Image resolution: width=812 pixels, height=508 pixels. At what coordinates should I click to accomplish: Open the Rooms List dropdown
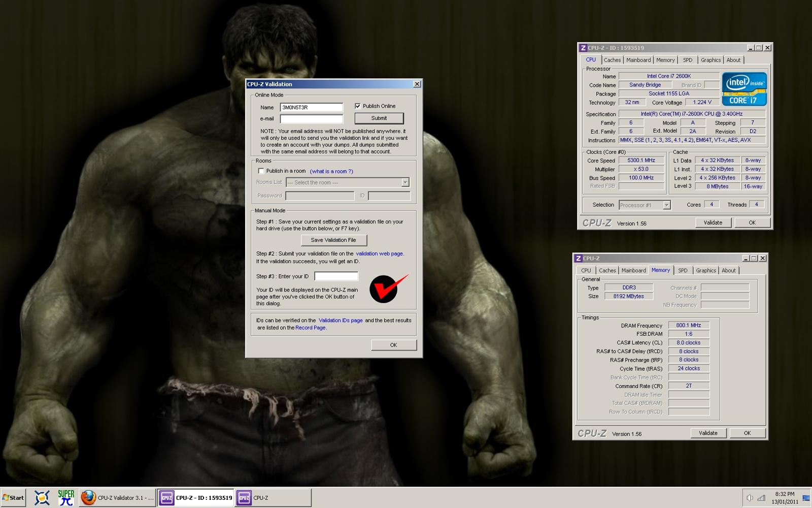tap(348, 182)
